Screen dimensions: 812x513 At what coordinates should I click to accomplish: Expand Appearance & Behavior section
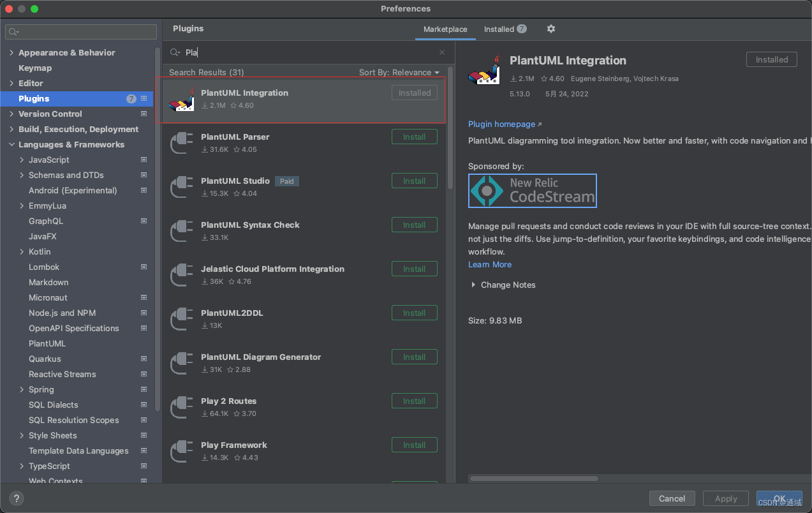[x=11, y=53]
